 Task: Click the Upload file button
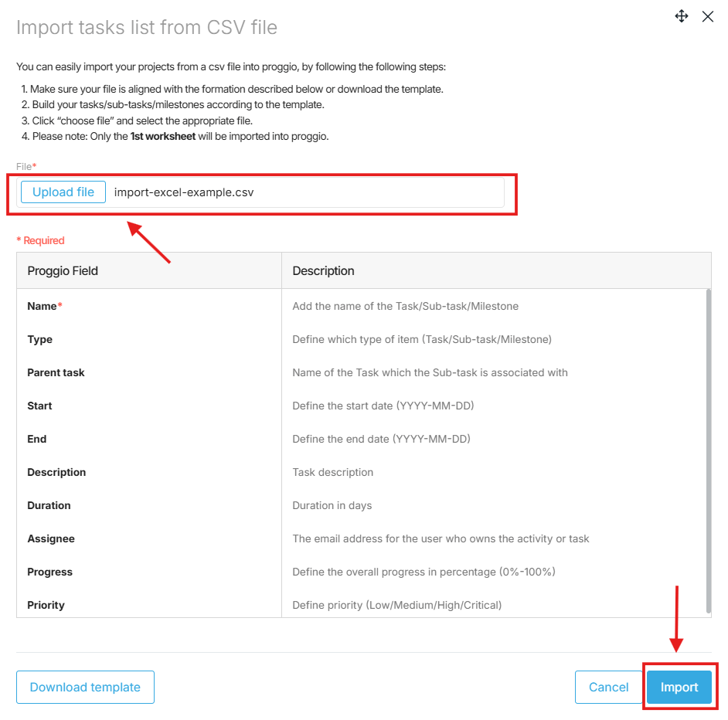coord(63,192)
